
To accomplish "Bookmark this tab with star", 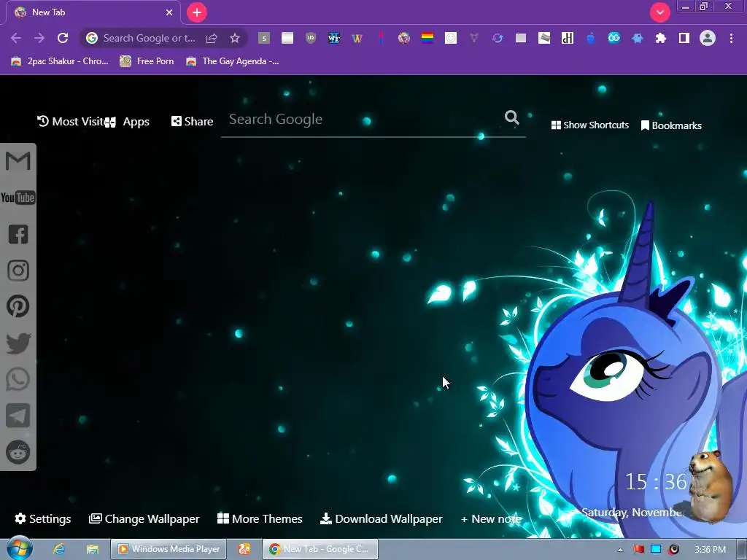I will [x=235, y=38].
